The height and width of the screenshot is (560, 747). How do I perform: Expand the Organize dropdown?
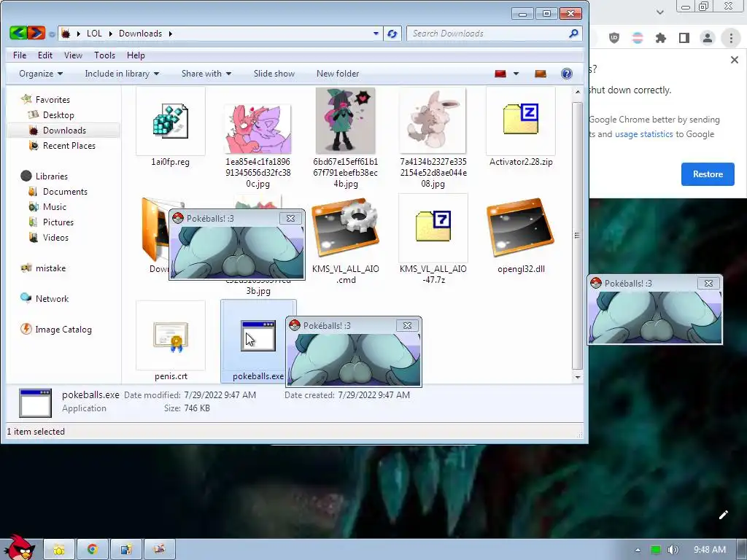pyautogui.click(x=41, y=74)
